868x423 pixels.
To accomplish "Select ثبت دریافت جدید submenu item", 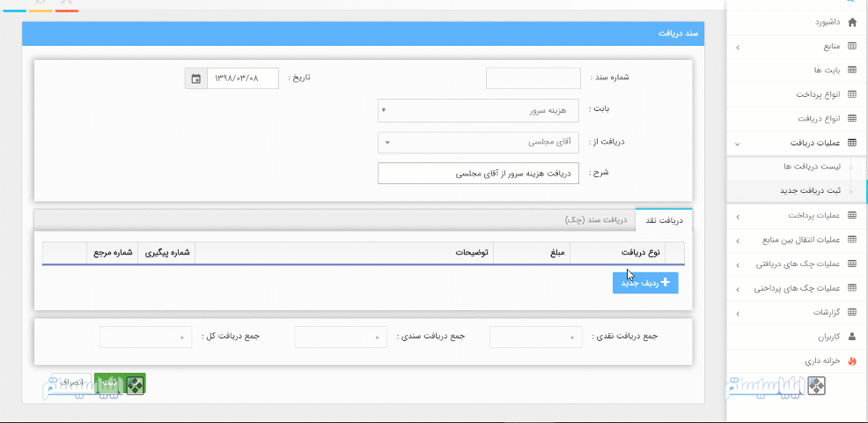I will (810, 190).
